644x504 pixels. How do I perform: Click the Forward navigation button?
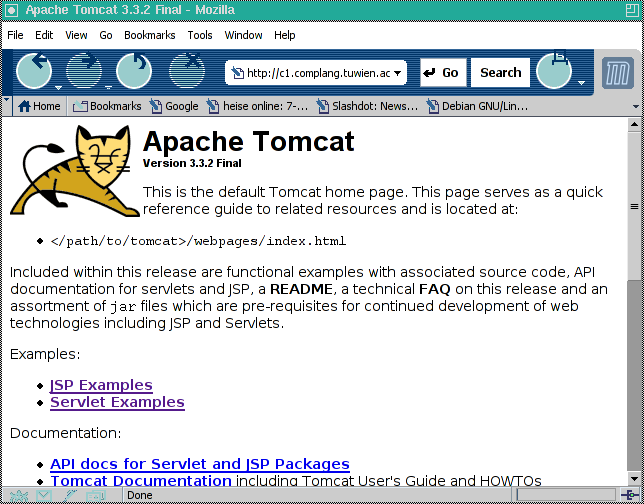[x=84, y=71]
